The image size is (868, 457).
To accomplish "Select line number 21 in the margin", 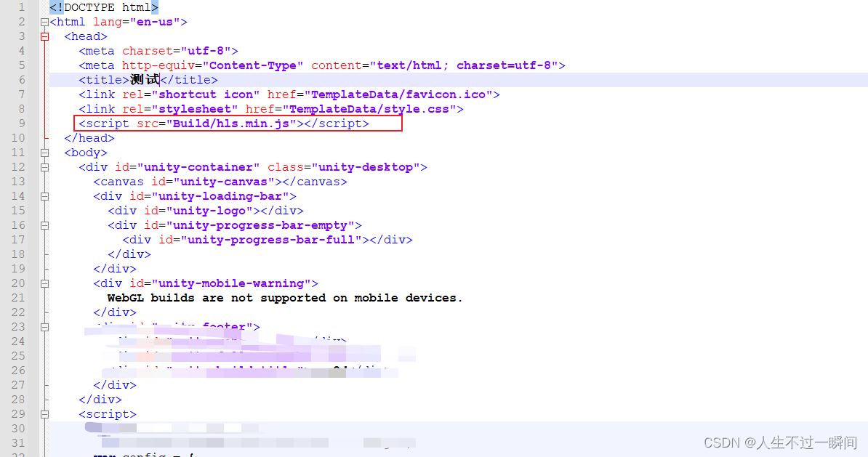I will (17, 298).
